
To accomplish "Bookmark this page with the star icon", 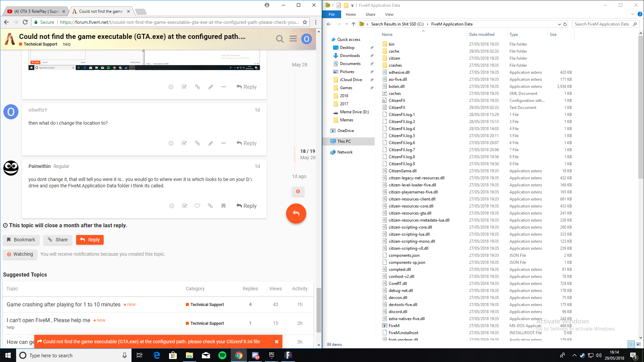I will pos(305,22).
